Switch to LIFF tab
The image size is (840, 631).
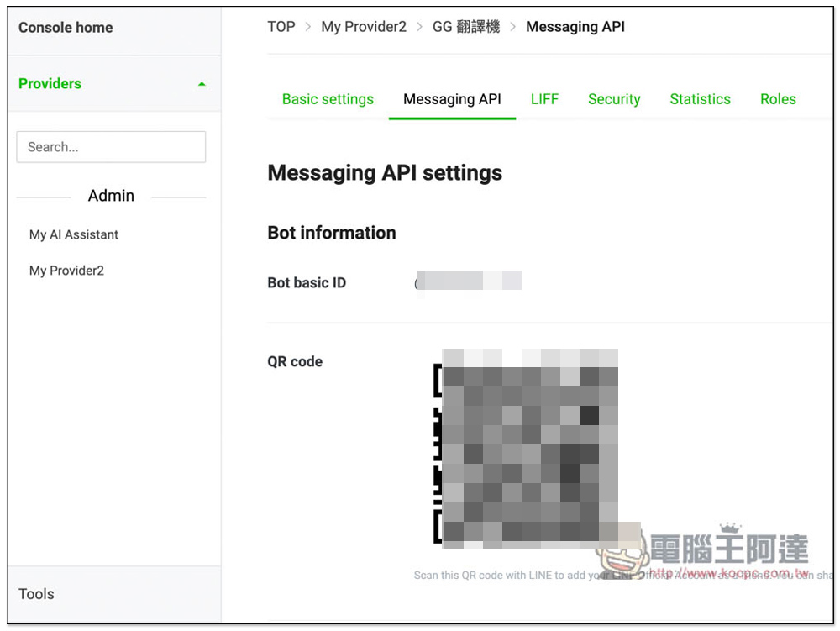[545, 99]
